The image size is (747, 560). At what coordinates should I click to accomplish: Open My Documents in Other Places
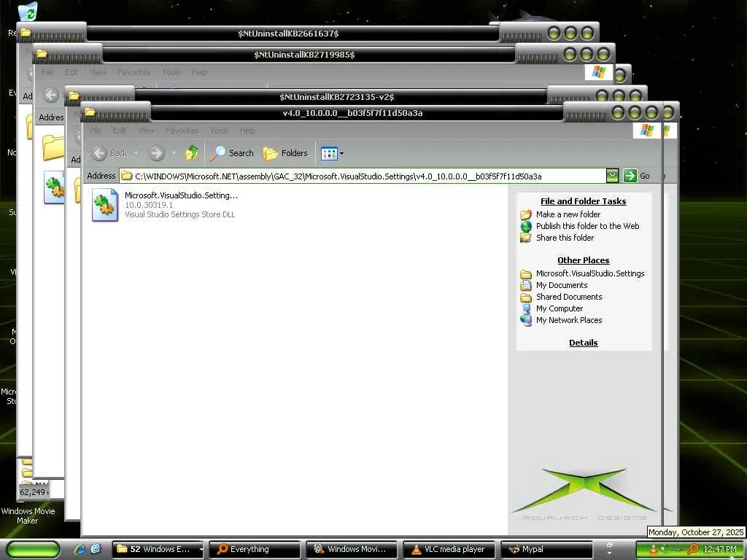[562, 285]
